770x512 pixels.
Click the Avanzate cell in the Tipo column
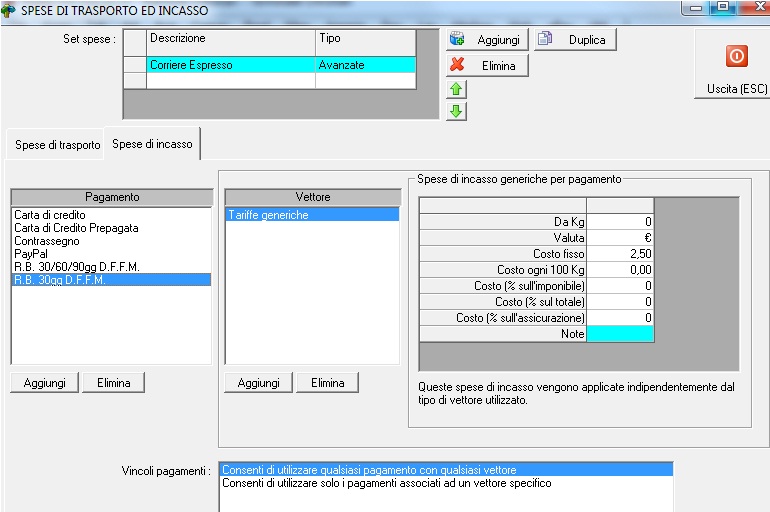(365, 65)
